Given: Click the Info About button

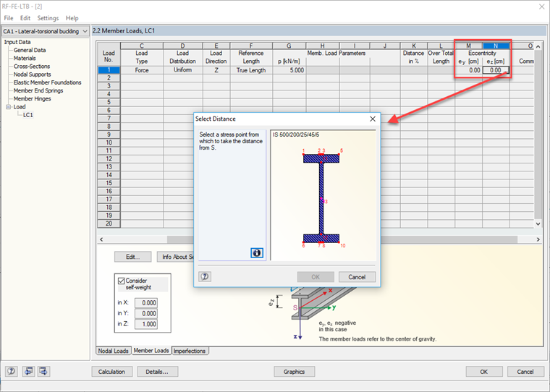Looking at the screenshot, I should click(175, 257).
